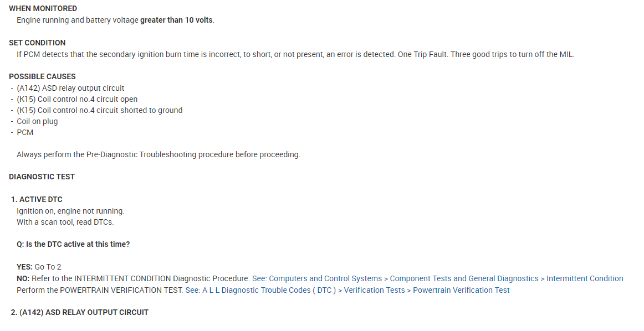This screenshot has height=331, width=644.
Task: Click the POSSIBLE CAUSES heading
Action: pyautogui.click(x=42, y=76)
